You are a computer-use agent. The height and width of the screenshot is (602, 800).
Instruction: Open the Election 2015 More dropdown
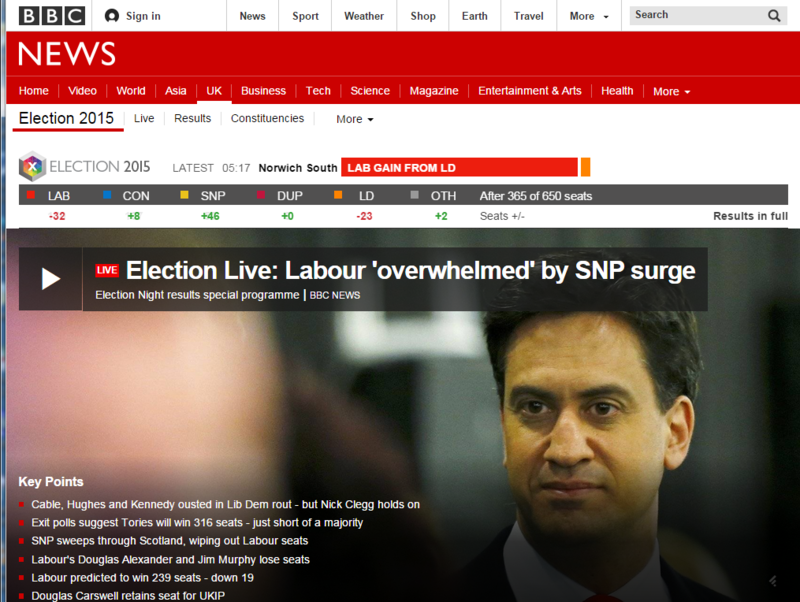(x=355, y=119)
